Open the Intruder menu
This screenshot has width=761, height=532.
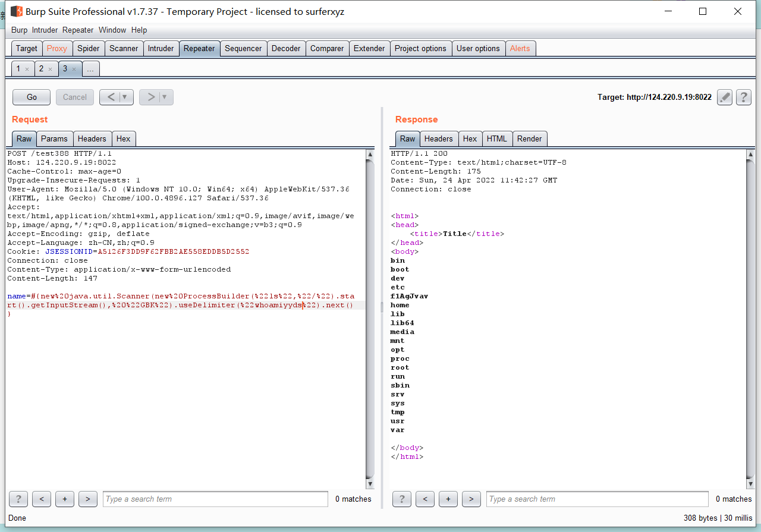click(45, 30)
